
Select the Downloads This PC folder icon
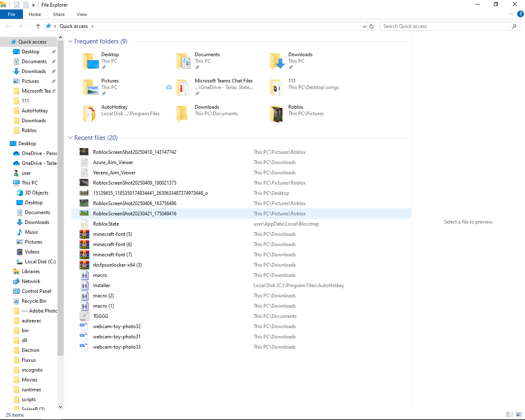tap(278, 61)
